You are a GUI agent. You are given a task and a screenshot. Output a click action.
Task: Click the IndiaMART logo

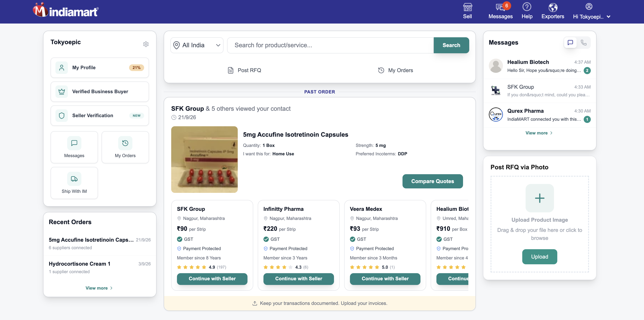pos(66,10)
